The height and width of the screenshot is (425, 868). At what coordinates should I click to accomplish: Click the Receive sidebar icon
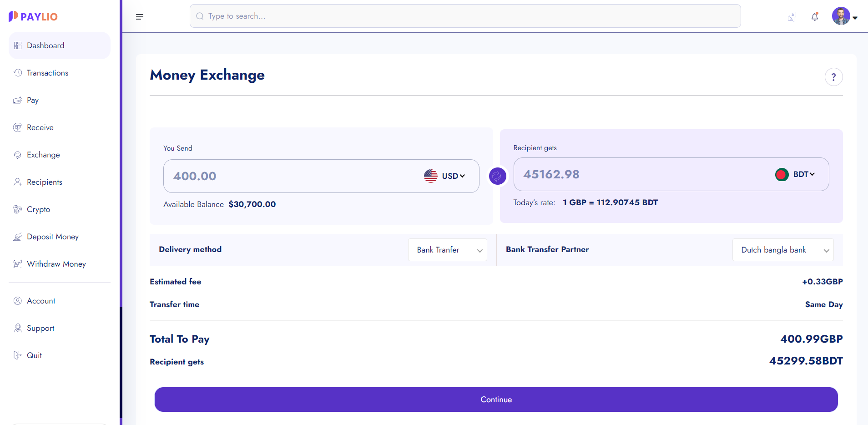18,127
